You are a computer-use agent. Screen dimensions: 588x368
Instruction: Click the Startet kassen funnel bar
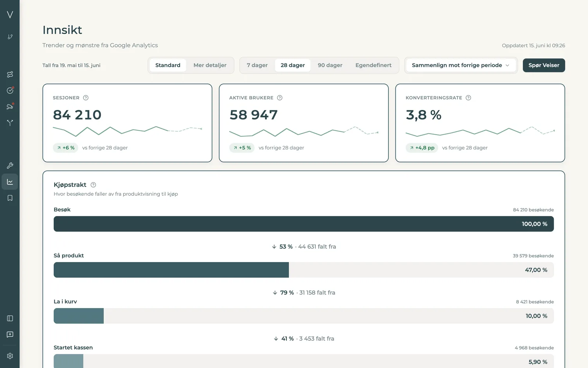[x=304, y=361]
